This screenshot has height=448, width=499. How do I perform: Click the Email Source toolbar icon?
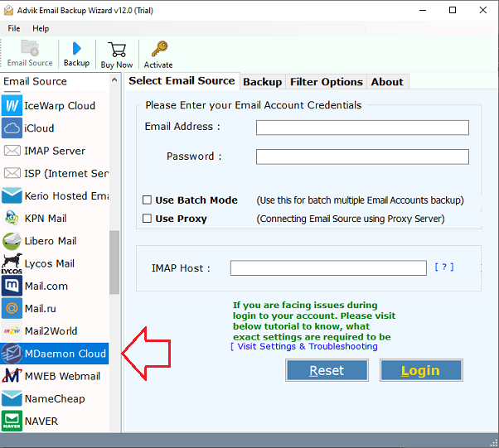coord(30,48)
